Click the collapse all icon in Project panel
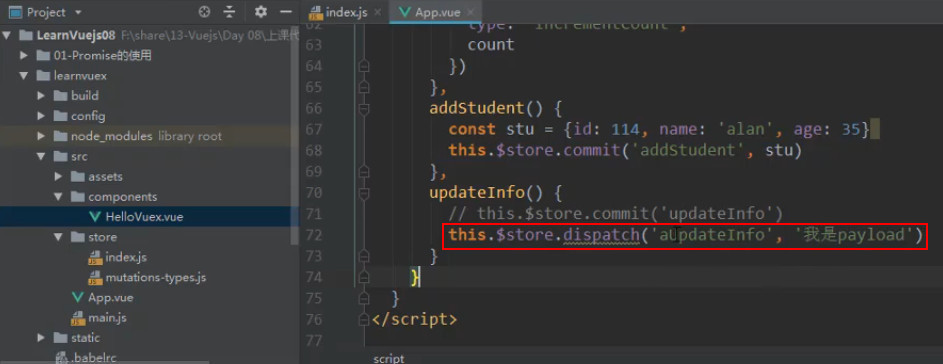Viewport: 943px width, 364px height. [229, 11]
